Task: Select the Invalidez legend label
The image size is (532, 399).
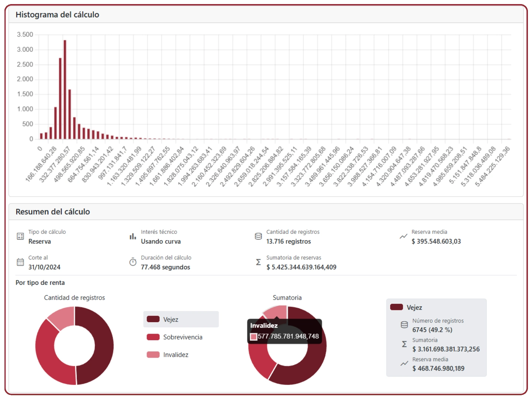Action: pos(176,355)
